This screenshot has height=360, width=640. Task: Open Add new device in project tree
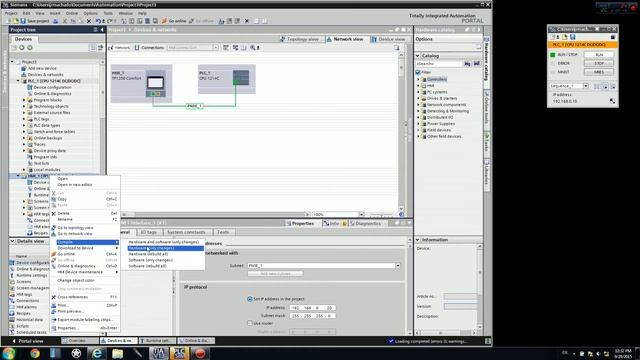pyautogui.click(x=42, y=68)
